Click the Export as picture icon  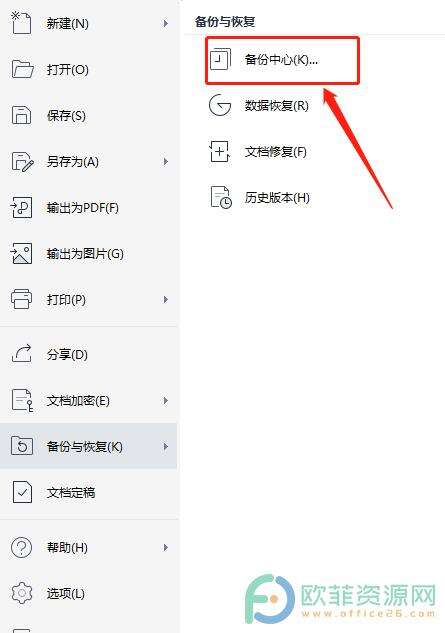tap(21, 254)
